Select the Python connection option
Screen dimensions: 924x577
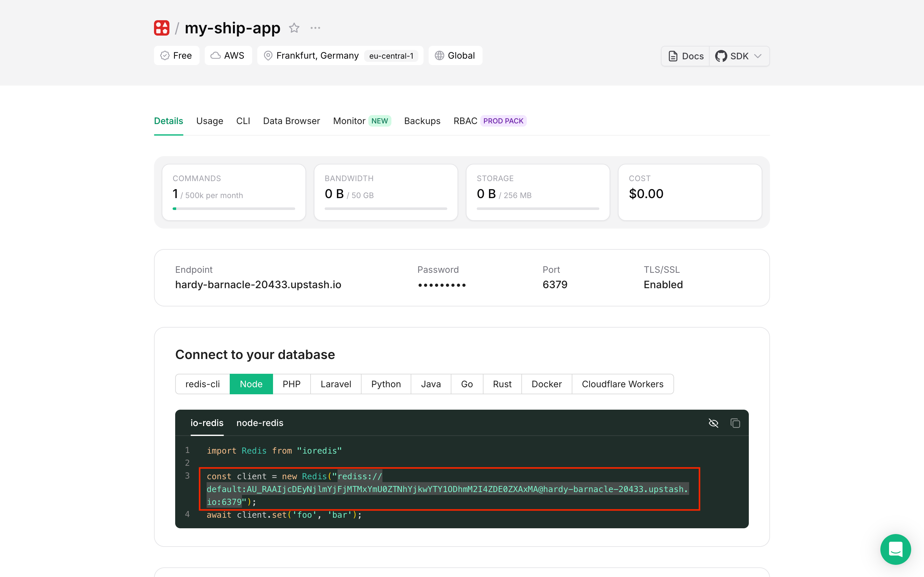tap(386, 384)
